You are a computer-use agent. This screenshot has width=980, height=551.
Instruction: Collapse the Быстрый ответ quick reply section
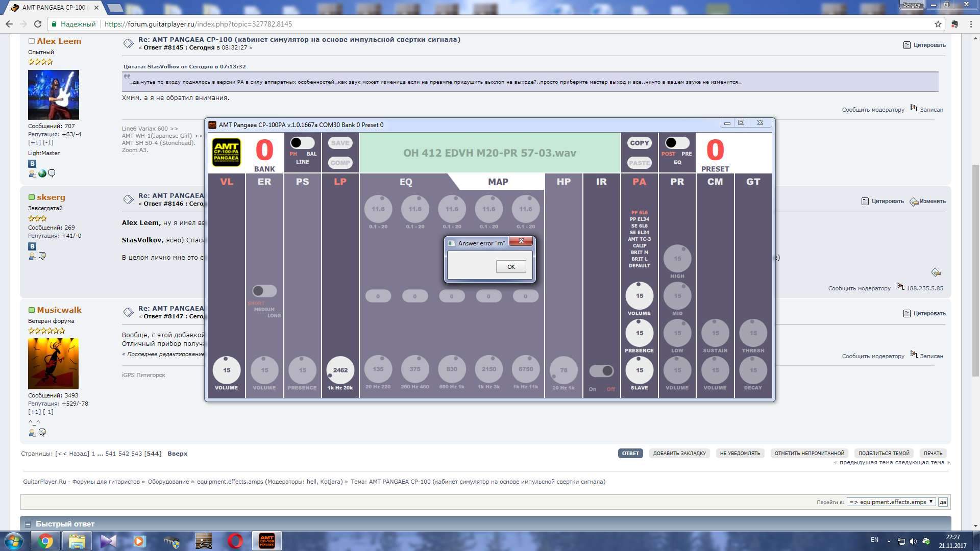point(28,524)
